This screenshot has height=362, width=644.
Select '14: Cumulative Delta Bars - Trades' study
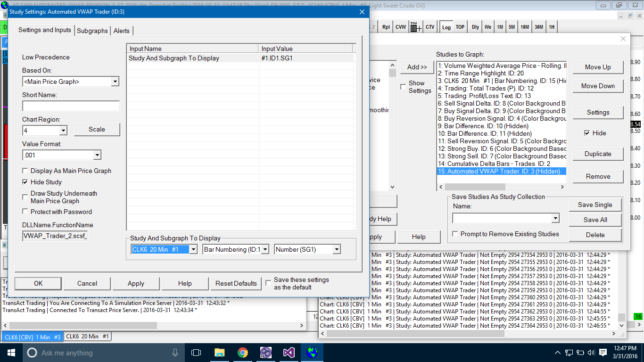(x=501, y=164)
